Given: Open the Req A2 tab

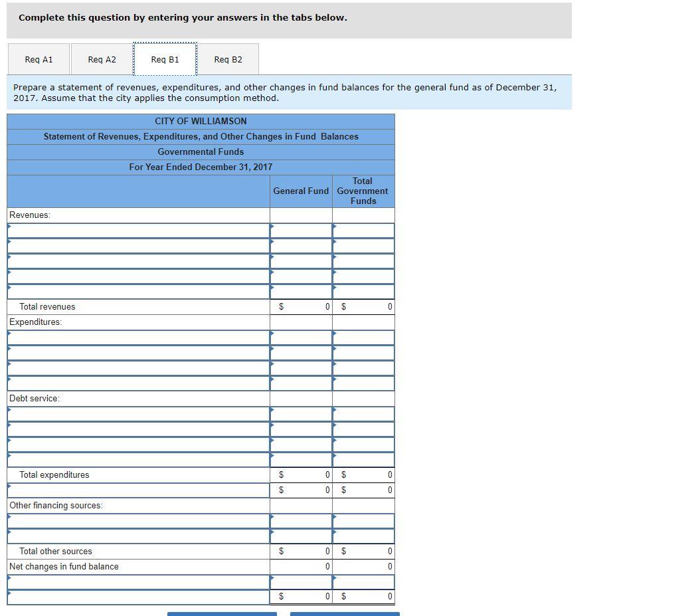Looking at the screenshot, I should pos(102,59).
